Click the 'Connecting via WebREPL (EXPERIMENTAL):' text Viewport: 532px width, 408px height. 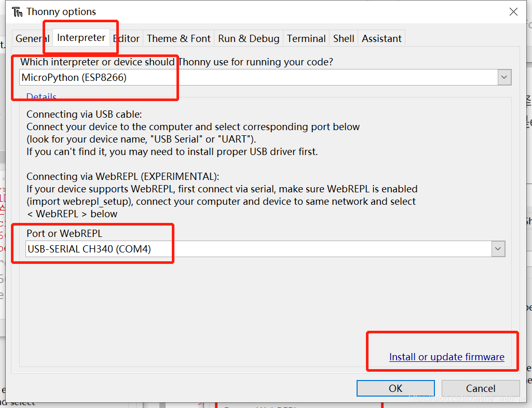click(123, 176)
